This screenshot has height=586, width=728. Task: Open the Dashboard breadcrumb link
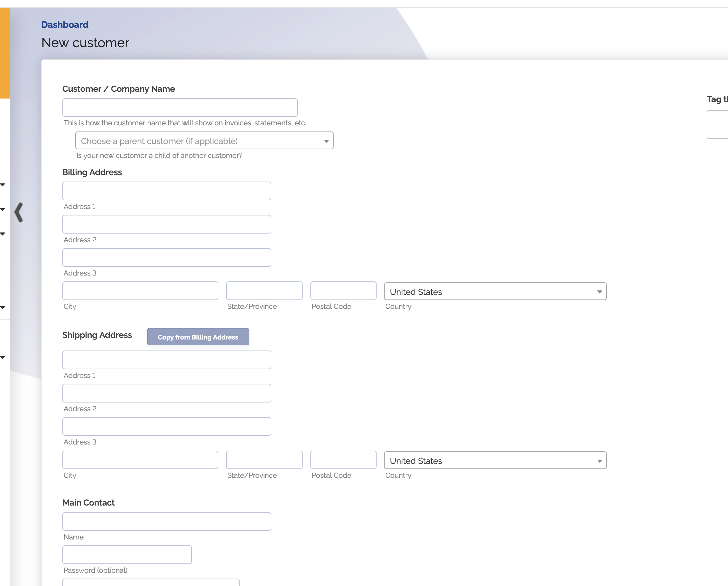point(65,25)
